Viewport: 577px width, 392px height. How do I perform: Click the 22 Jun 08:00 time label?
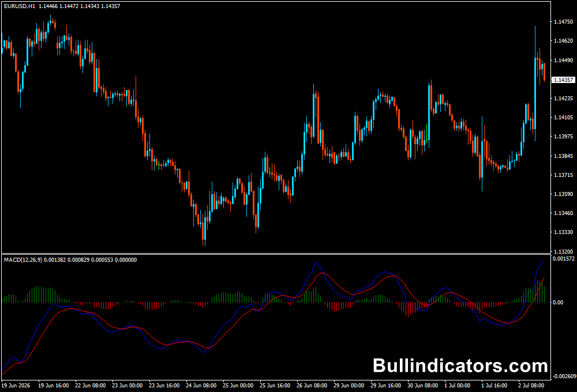90,386
